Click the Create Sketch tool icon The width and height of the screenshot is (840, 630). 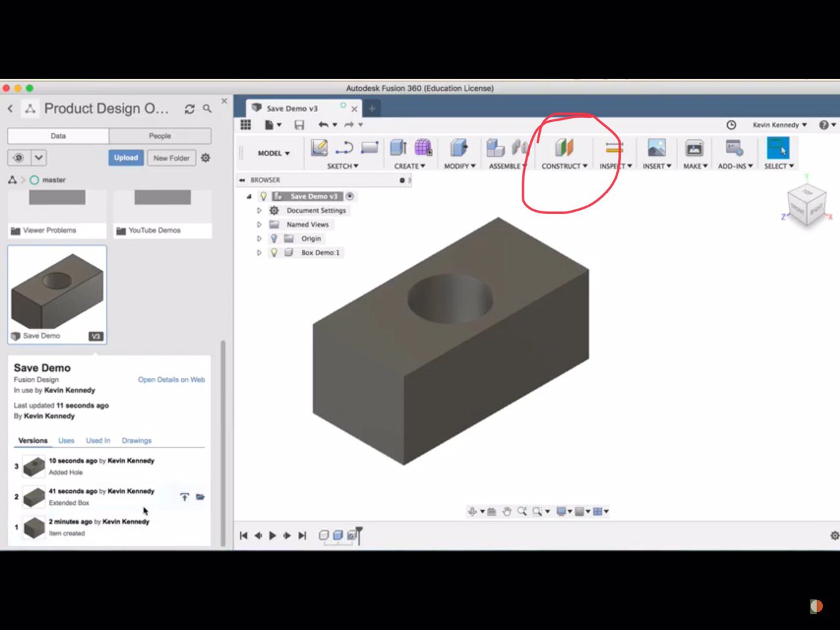click(320, 148)
